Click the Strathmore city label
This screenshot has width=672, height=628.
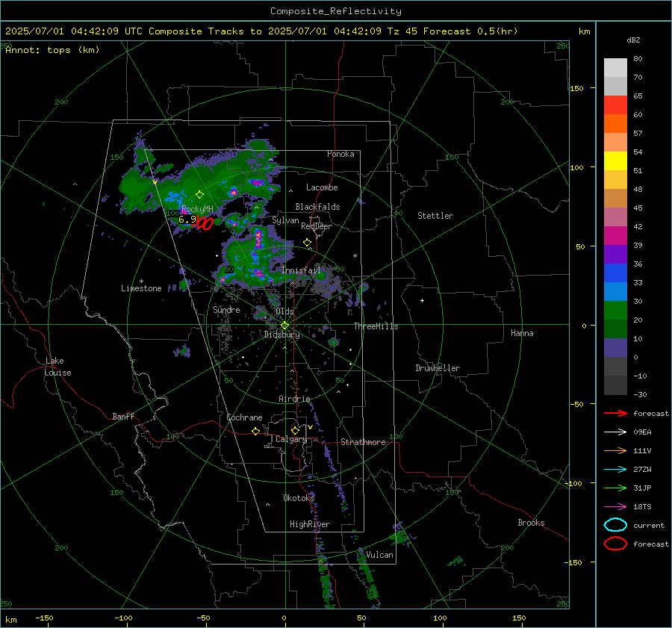point(363,442)
